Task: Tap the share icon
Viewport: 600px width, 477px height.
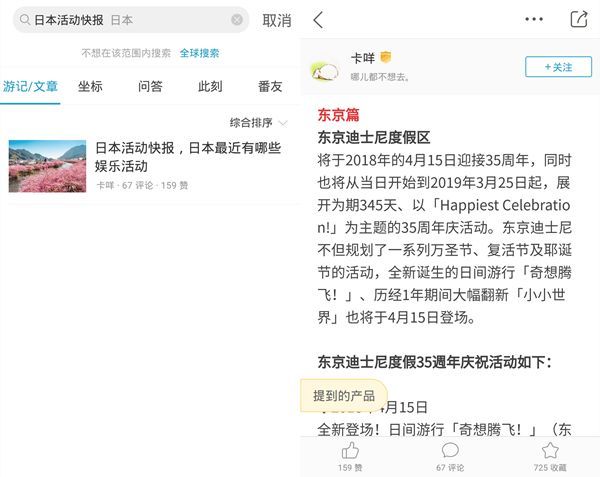Action: pyautogui.click(x=578, y=20)
